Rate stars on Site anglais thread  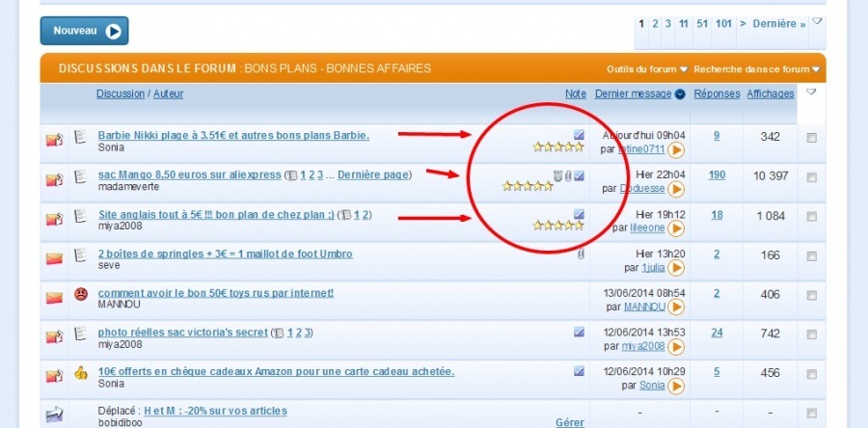click(x=558, y=226)
